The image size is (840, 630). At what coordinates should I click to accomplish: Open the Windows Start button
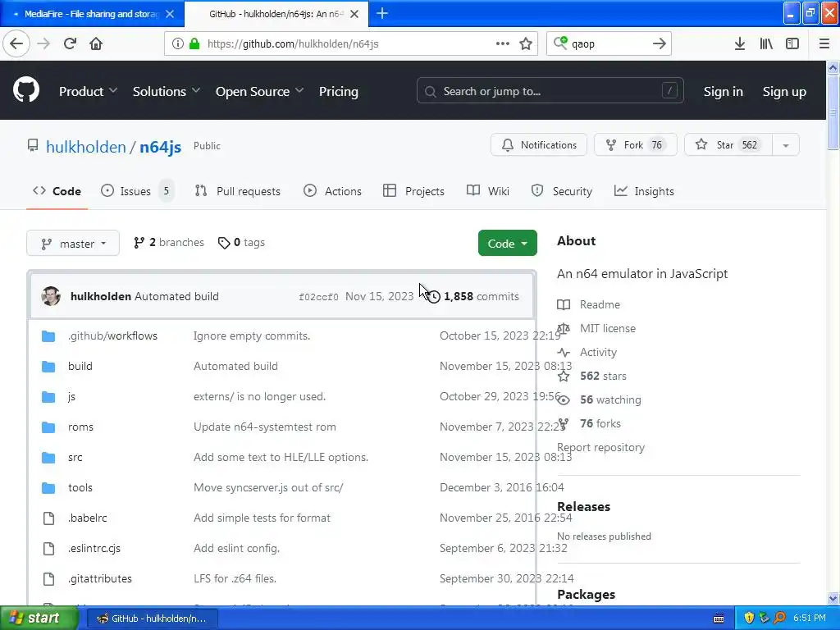point(39,619)
